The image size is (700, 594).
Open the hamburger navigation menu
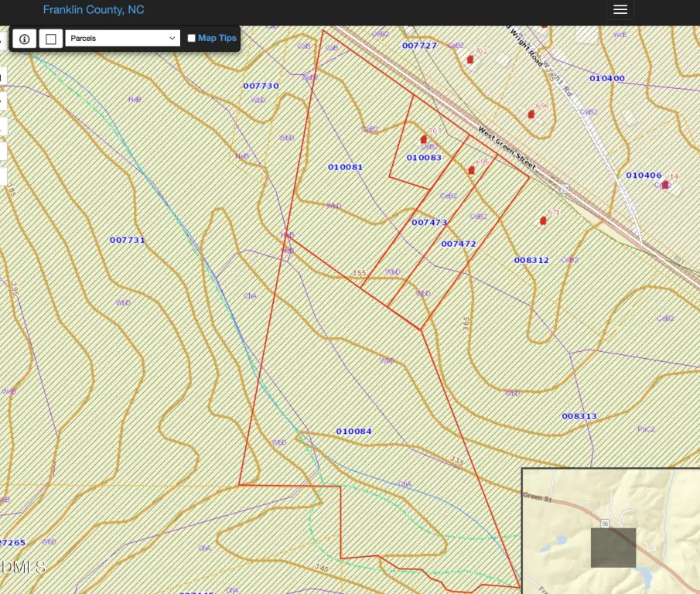(x=620, y=9)
